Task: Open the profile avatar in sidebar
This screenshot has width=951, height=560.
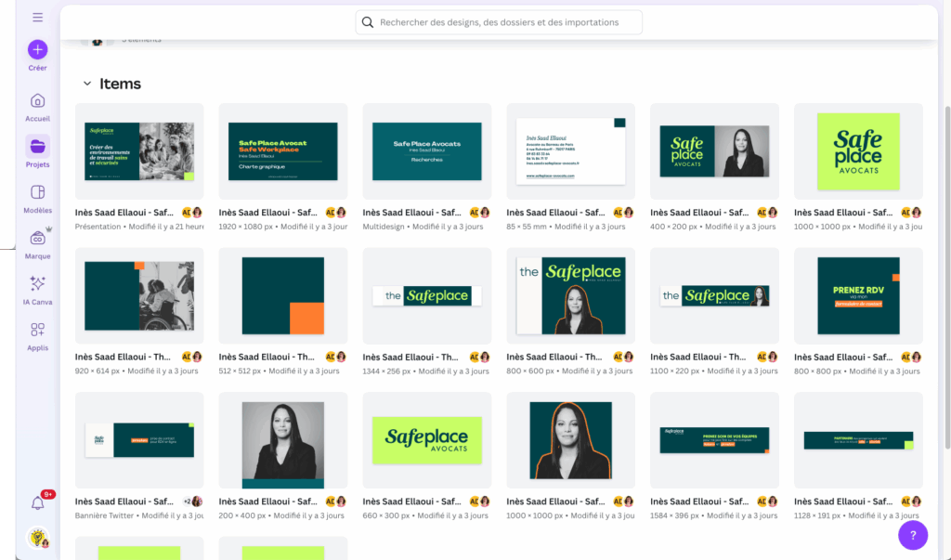Action: point(38,537)
